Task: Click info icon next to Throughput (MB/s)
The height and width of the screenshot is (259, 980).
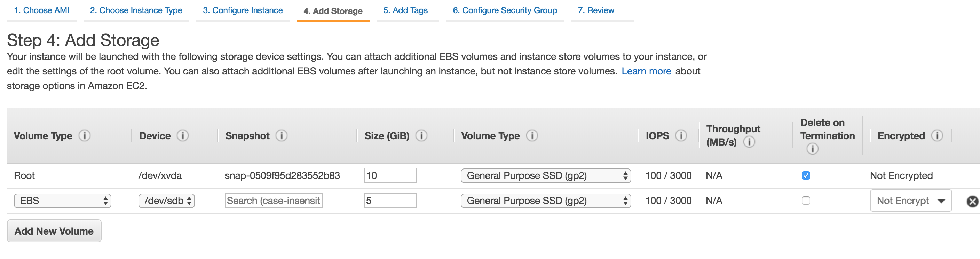Action: point(749,142)
